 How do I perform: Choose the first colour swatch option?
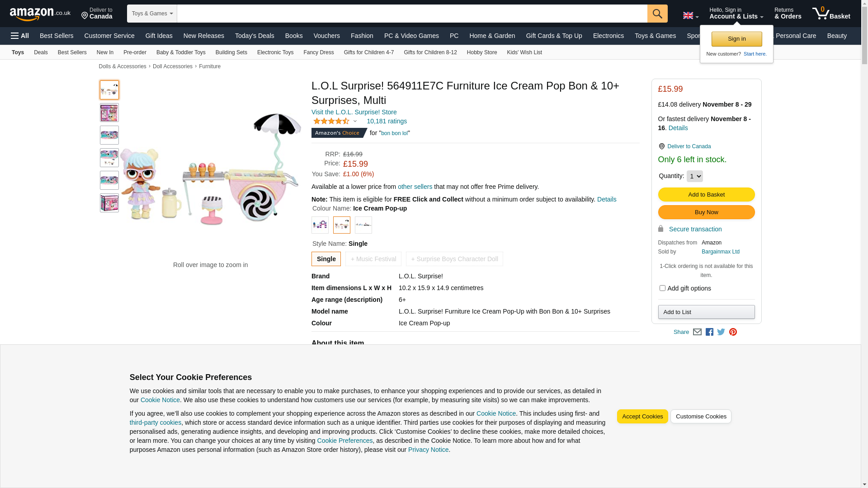click(320, 225)
